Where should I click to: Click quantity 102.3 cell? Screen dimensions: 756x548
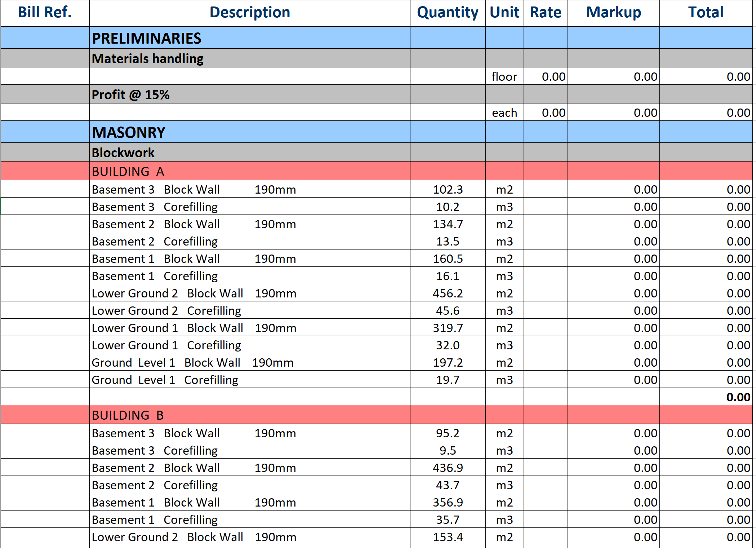point(447,189)
